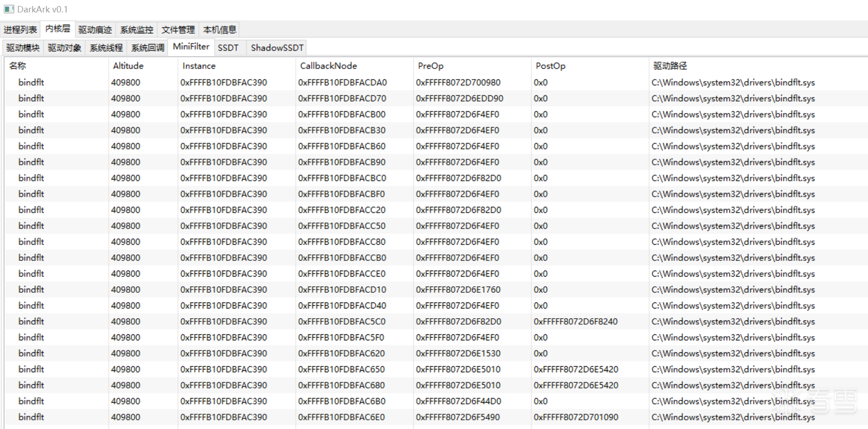Open the 驱动痕迹 tab

pos(95,30)
